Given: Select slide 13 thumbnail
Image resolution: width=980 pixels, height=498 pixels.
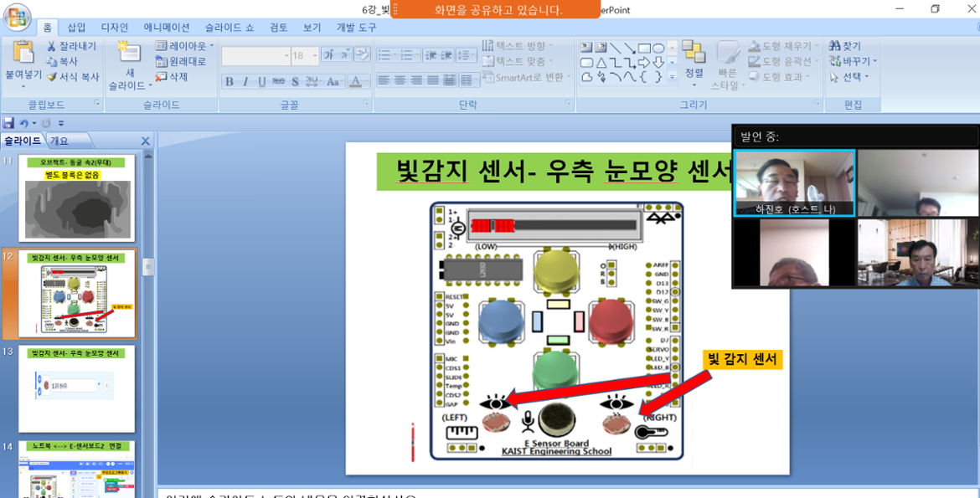Looking at the screenshot, I should [x=76, y=388].
